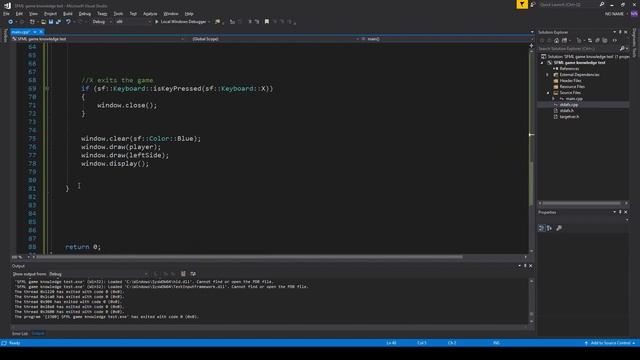
Task: Click the Clear All output icon
Action: [183, 274]
